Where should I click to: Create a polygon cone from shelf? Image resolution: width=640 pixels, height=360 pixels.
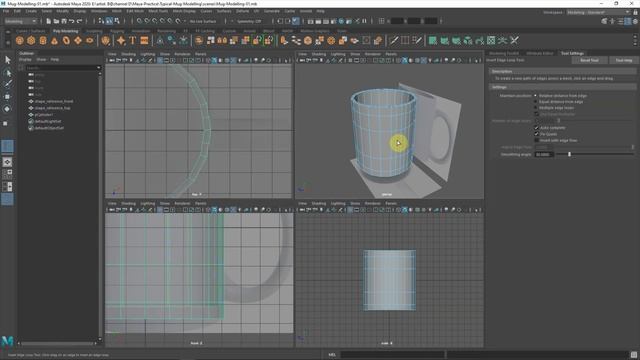54,40
